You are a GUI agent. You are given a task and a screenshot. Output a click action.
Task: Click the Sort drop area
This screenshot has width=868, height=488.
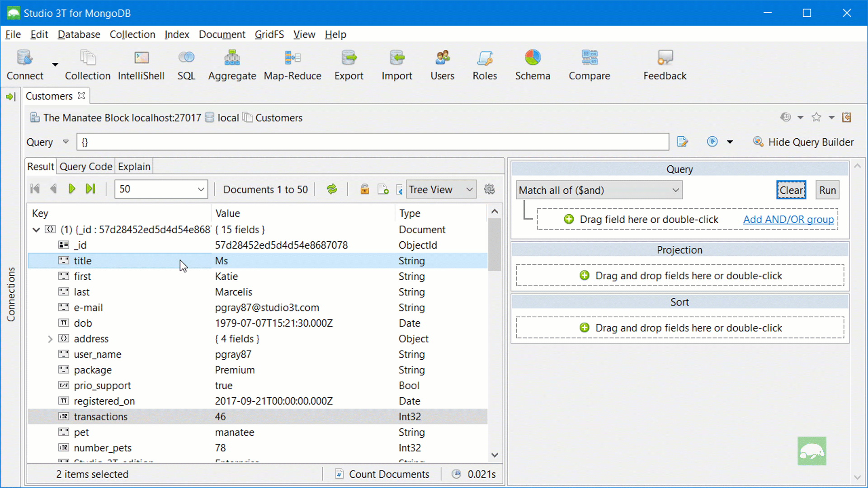(x=680, y=328)
